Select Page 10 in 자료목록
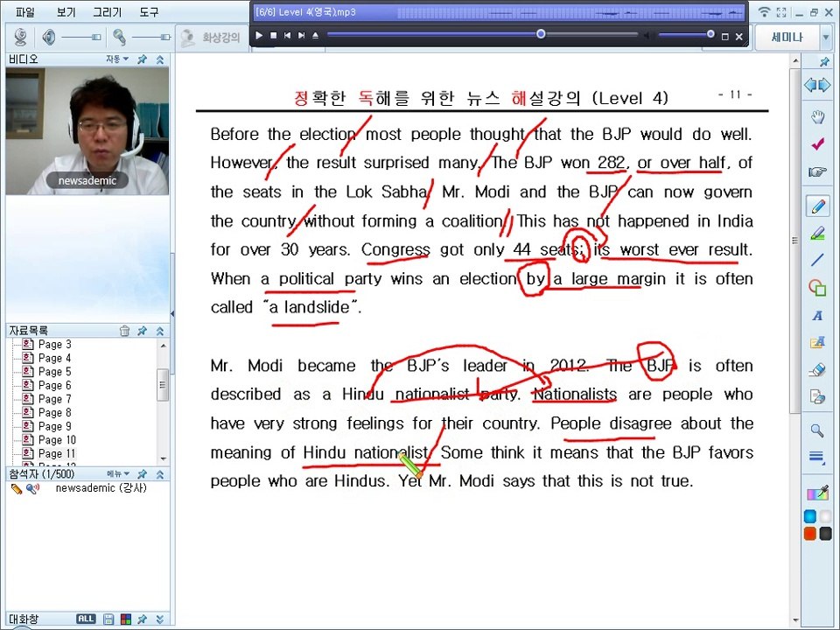The image size is (840, 630). point(58,440)
